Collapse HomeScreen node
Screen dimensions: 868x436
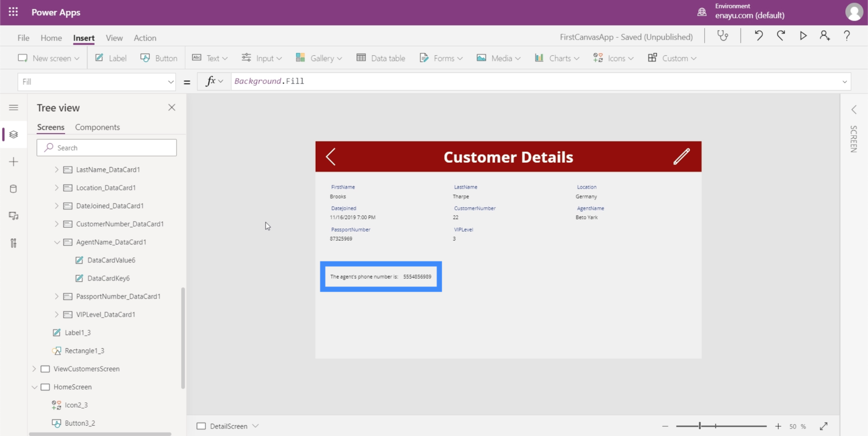point(34,386)
